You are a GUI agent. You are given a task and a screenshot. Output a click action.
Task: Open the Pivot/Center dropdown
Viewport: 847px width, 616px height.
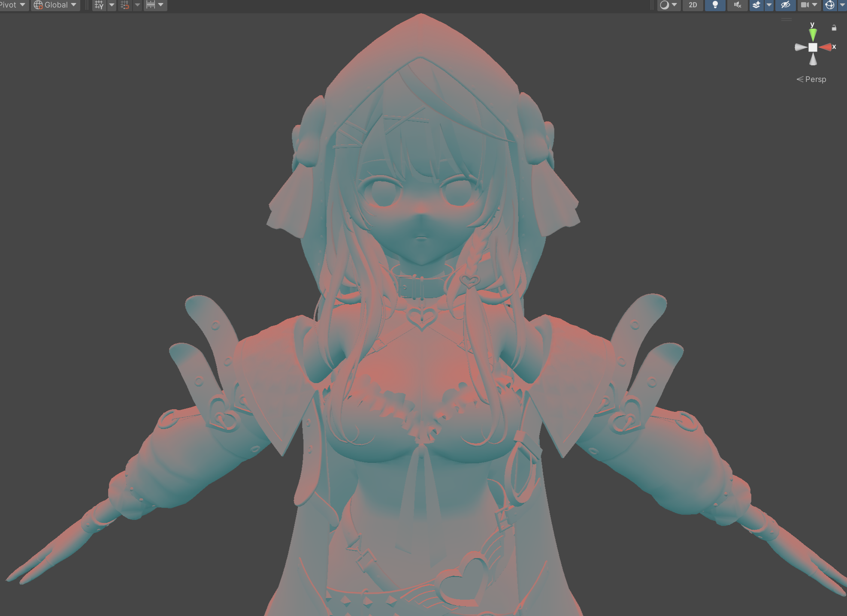point(13,5)
